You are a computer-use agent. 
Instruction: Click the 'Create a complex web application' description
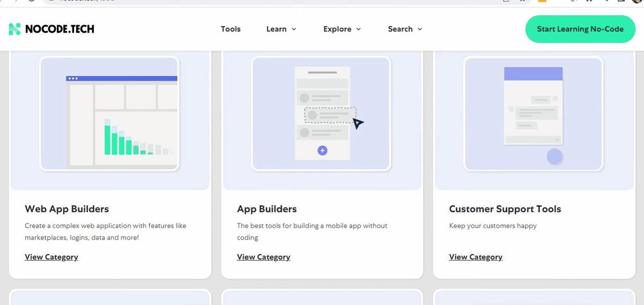tap(106, 232)
